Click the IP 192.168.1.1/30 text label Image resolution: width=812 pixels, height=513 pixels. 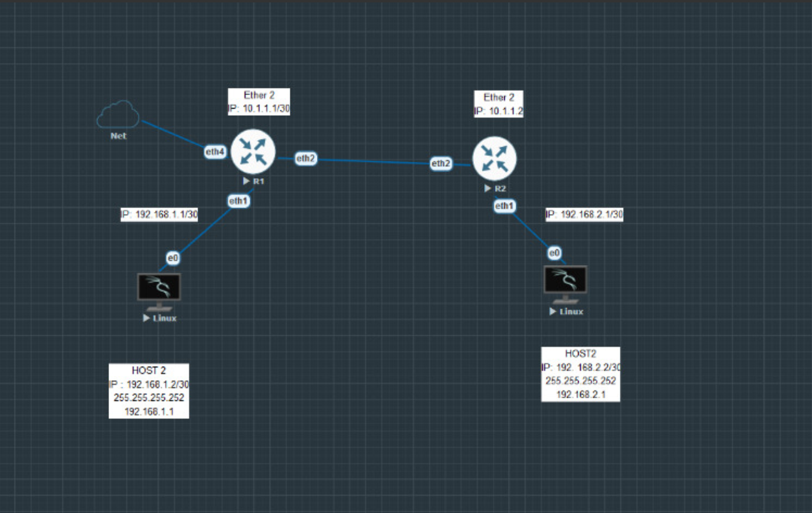159,214
